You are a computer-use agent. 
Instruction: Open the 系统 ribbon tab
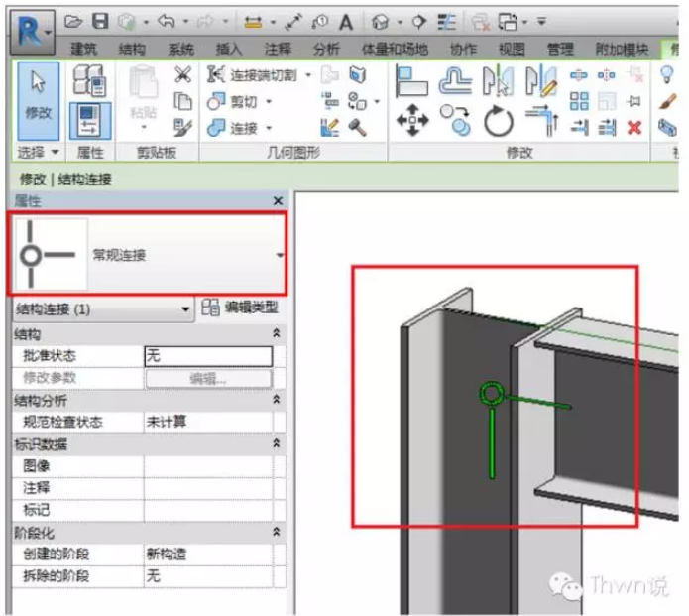click(x=180, y=49)
